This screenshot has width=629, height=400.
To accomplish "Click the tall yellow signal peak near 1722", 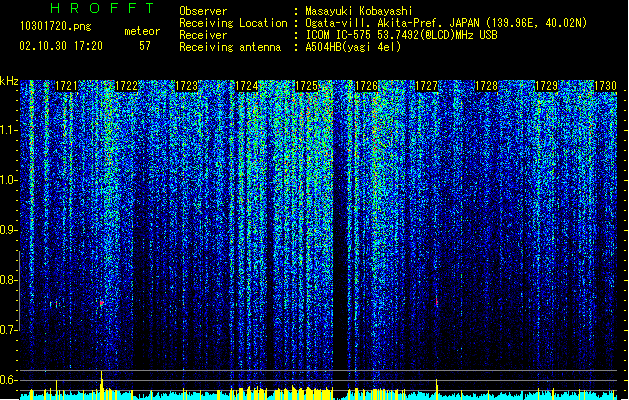I will tap(101, 385).
